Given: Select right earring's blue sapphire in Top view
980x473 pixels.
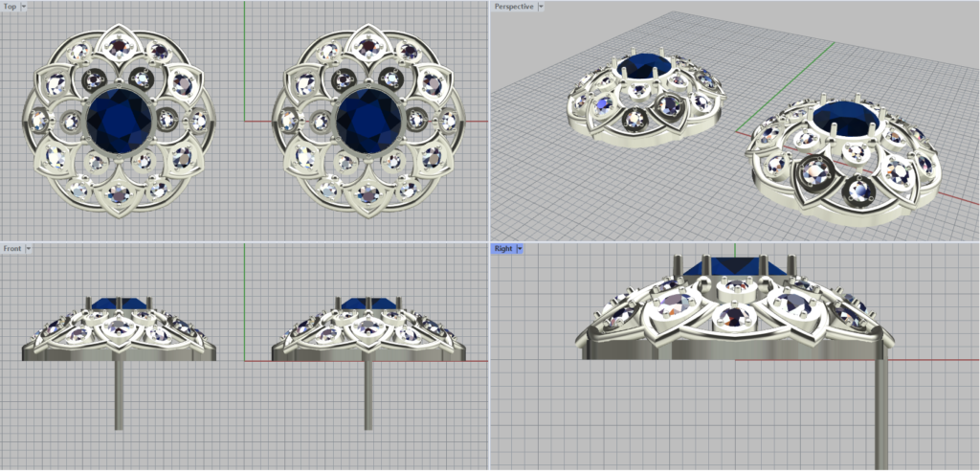Looking at the screenshot, I should [368, 120].
